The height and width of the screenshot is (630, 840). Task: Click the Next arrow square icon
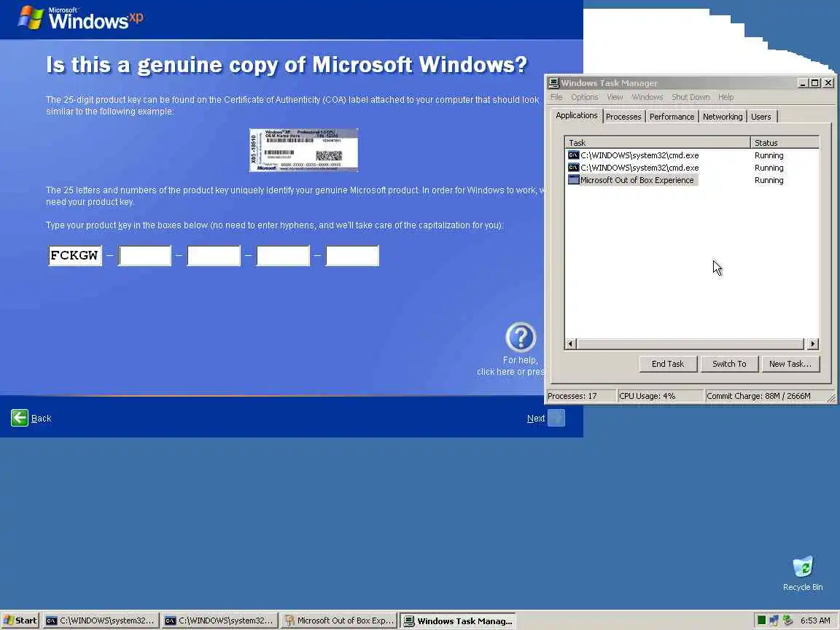(556, 418)
